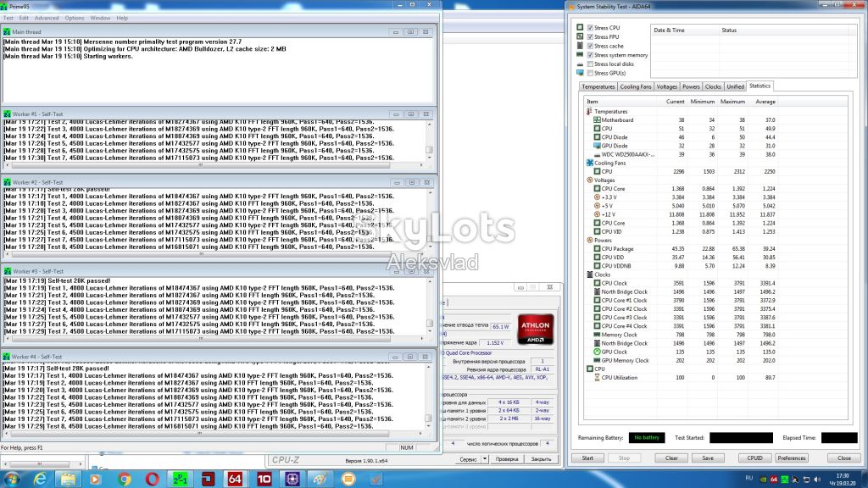The image size is (868, 488).
Task: Open Windows Explorer folder icon on taskbar
Action: point(68,480)
